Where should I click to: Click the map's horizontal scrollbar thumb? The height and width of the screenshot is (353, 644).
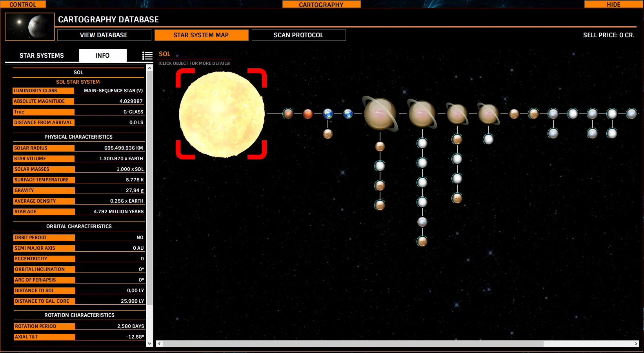pos(353,344)
